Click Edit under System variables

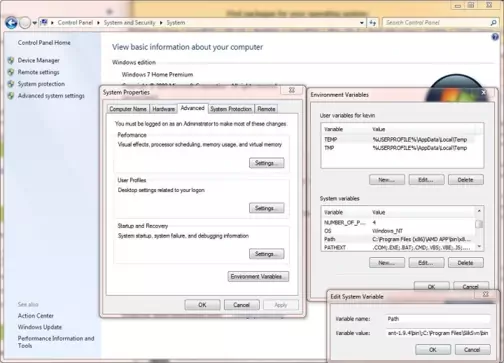426,263
